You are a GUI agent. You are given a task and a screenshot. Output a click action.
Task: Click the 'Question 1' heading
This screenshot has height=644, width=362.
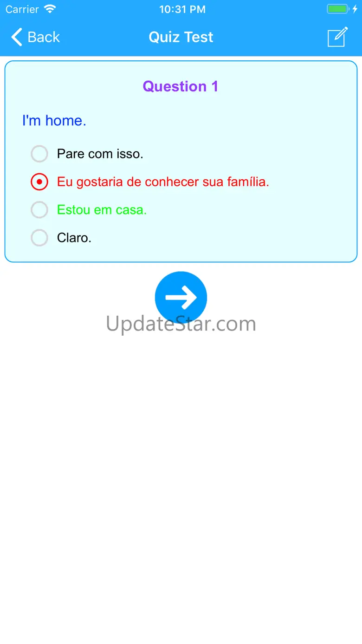(181, 86)
